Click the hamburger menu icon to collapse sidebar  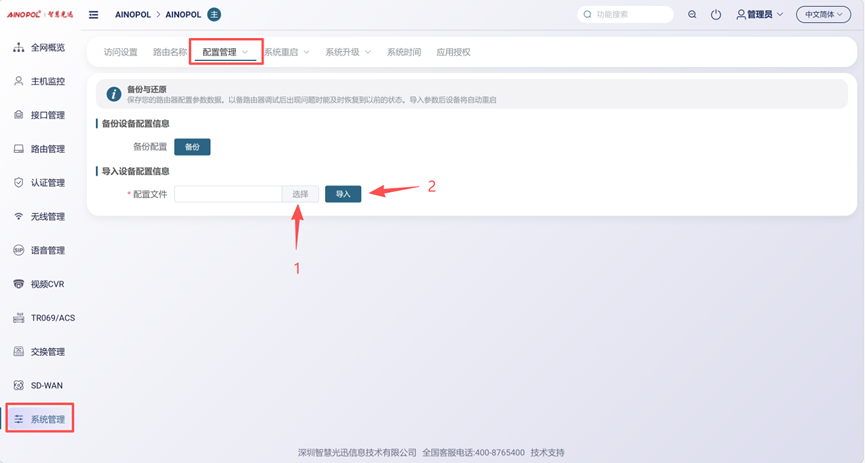94,15
